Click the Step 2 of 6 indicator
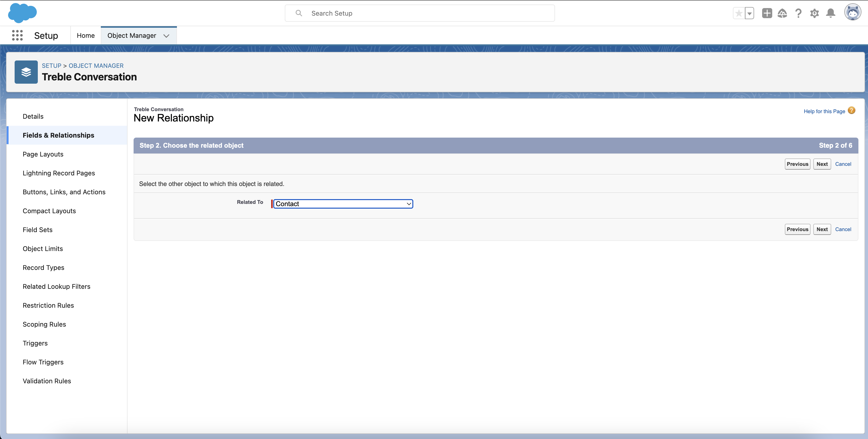 pos(835,146)
